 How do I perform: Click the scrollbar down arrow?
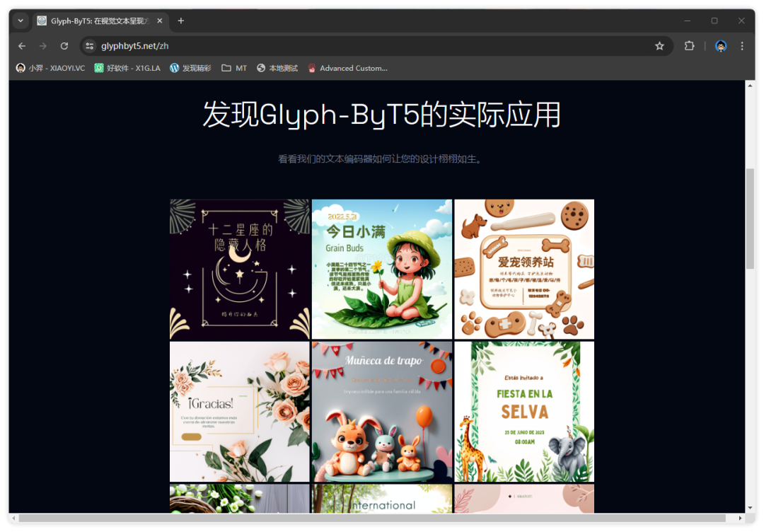tap(750, 508)
